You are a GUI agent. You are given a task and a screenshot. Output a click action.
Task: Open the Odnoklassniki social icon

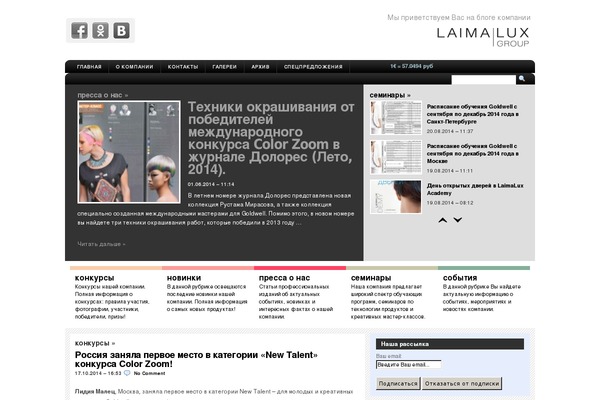point(100,31)
